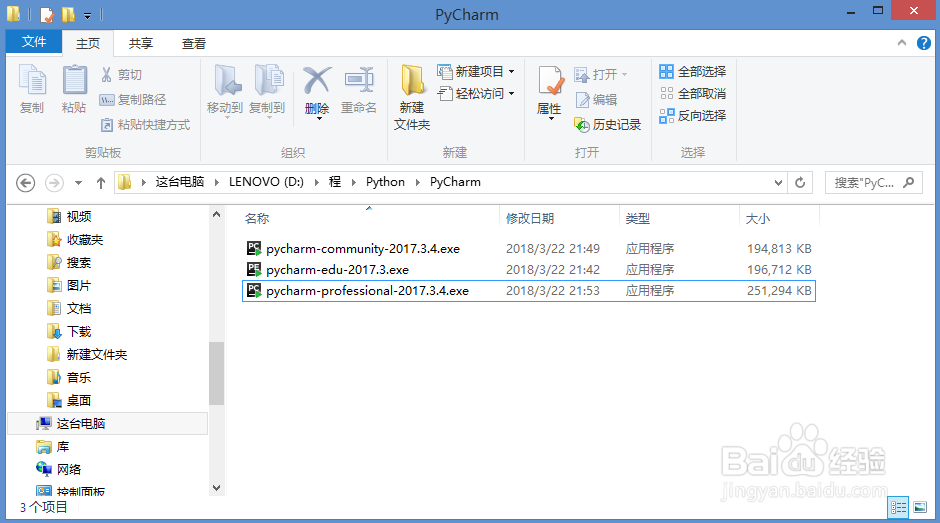The height and width of the screenshot is (523, 940).
Task: Select pycharm-edu-2017.3.exe file
Action: [529, 269]
